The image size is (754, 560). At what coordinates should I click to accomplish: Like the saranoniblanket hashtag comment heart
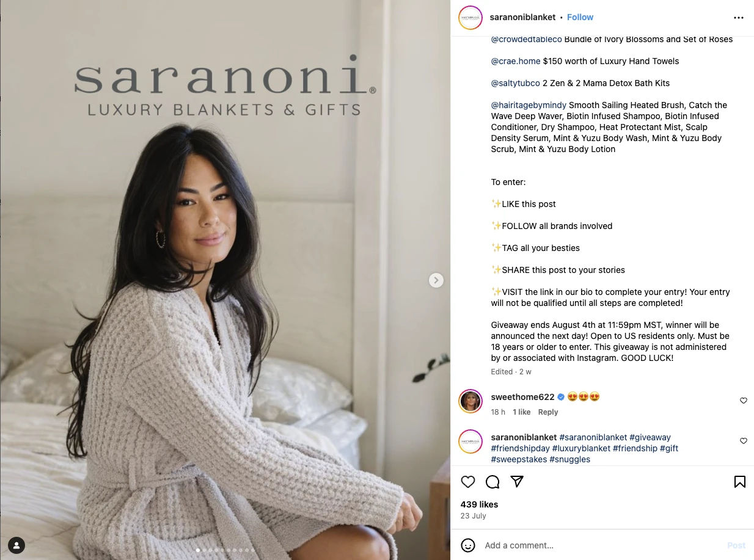pos(744,441)
